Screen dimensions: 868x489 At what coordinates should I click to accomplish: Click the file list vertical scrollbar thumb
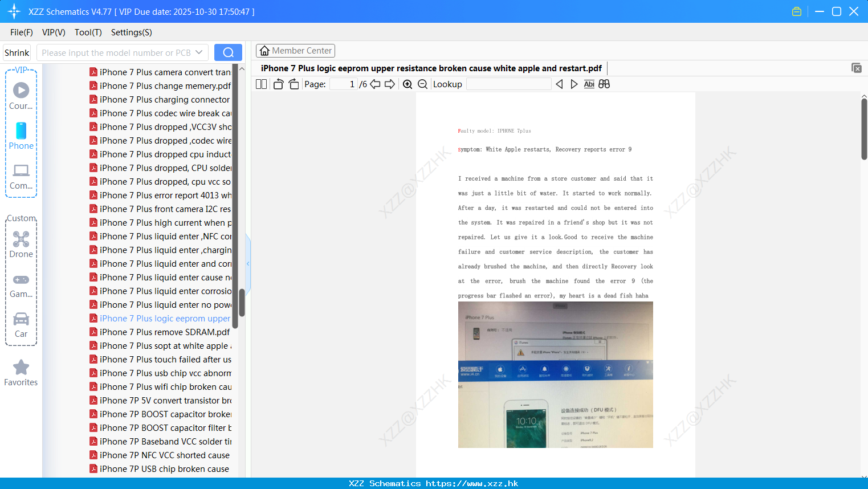pos(242,302)
